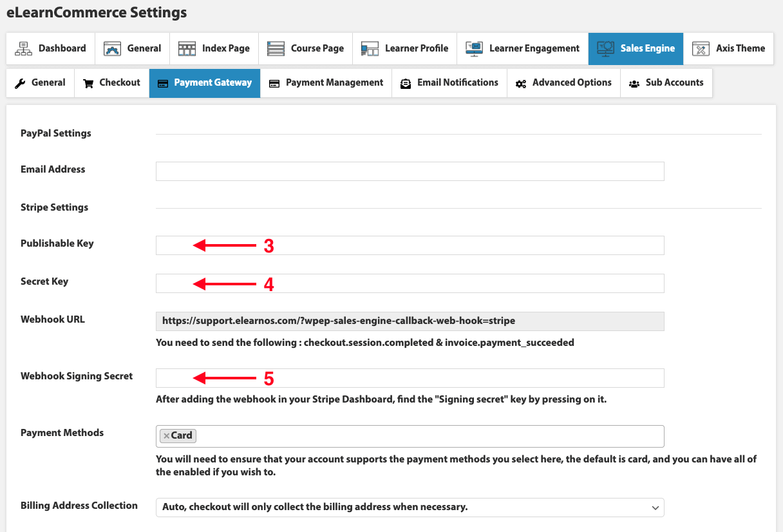783x532 pixels.
Task: Click the Billing Address Collection label
Action: [x=79, y=506]
